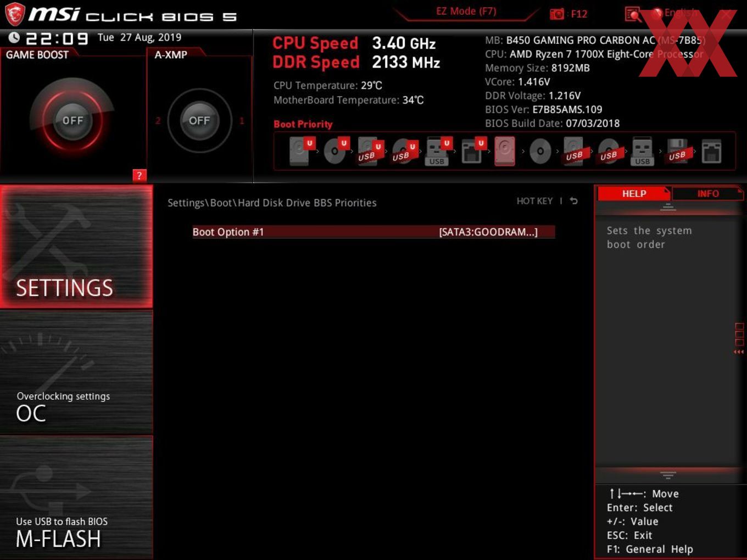Select A-XMP profile 1

coord(242,121)
